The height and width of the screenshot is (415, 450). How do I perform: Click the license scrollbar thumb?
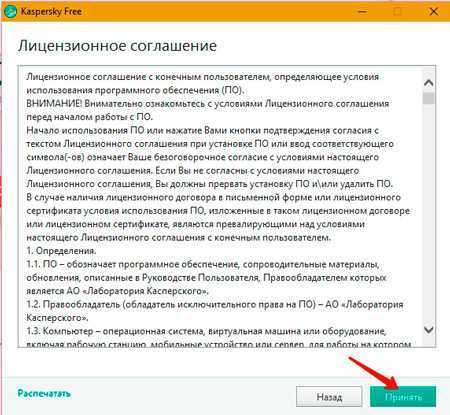point(429,99)
